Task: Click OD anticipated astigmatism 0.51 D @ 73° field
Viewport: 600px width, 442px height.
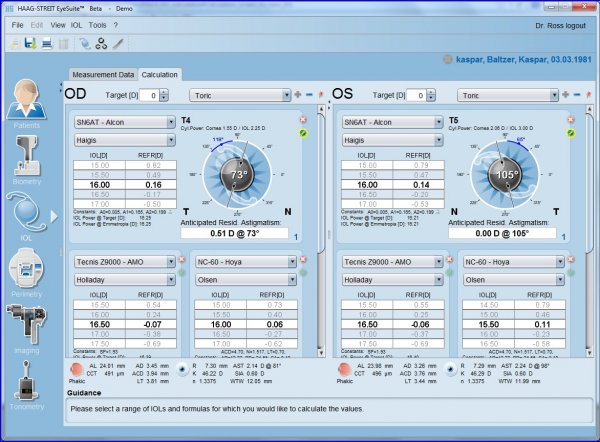Action: click(x=234, y=233)
